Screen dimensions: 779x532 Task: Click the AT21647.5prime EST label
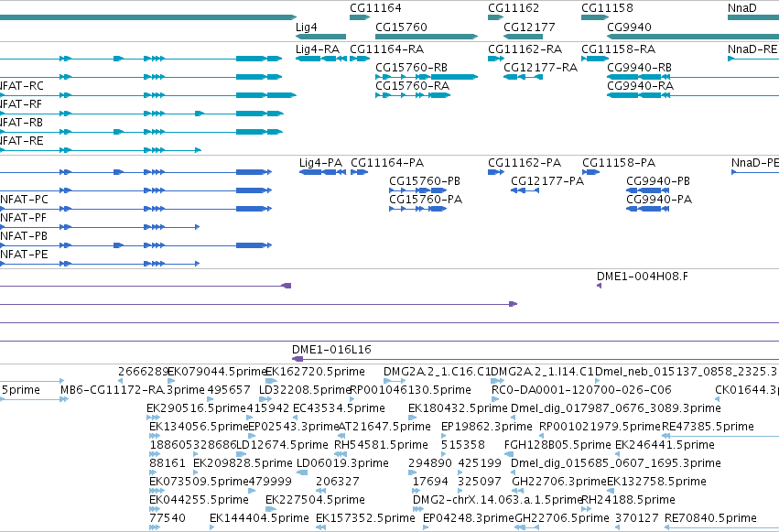click(384, 427)
